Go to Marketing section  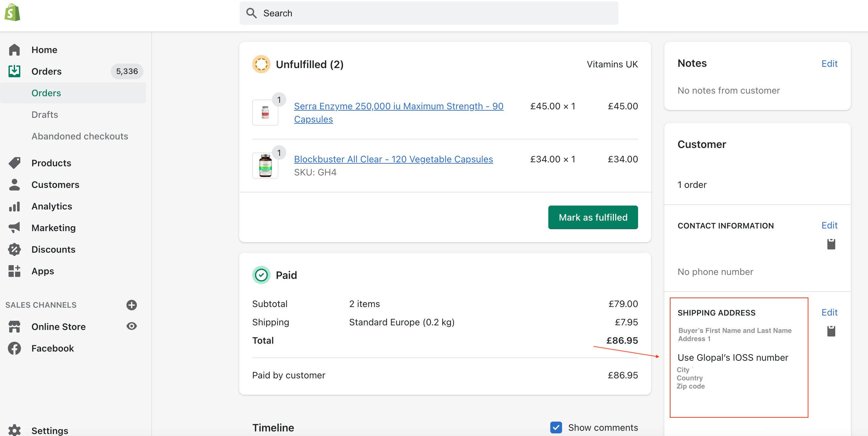pos(54,227)
